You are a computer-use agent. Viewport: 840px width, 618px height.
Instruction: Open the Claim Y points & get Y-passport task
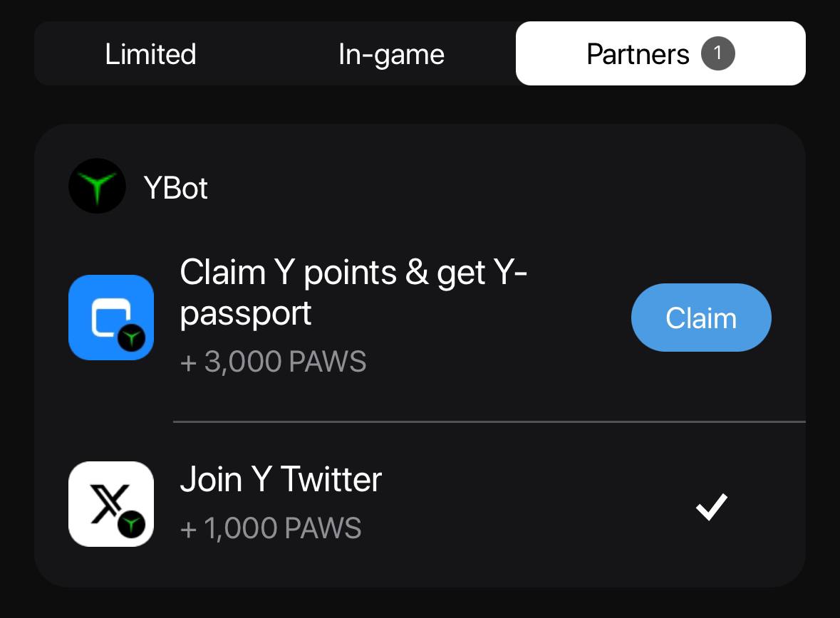(x=353, y=293)
